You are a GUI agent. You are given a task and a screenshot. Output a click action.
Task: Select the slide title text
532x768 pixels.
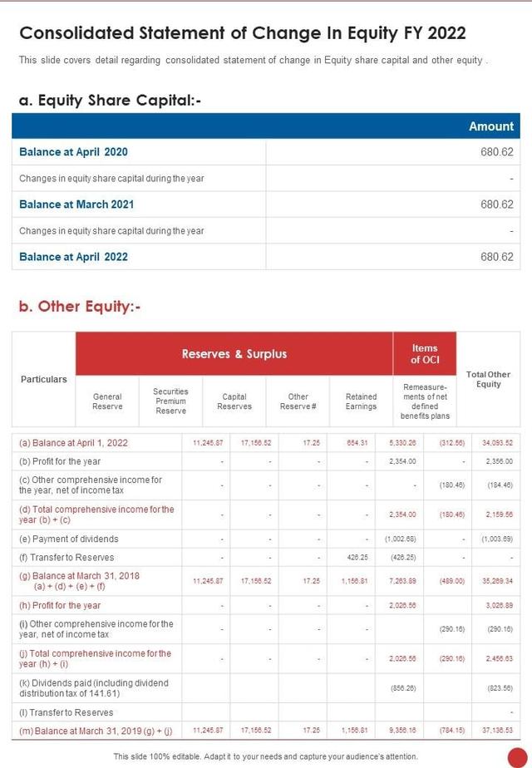click(243, 33)
